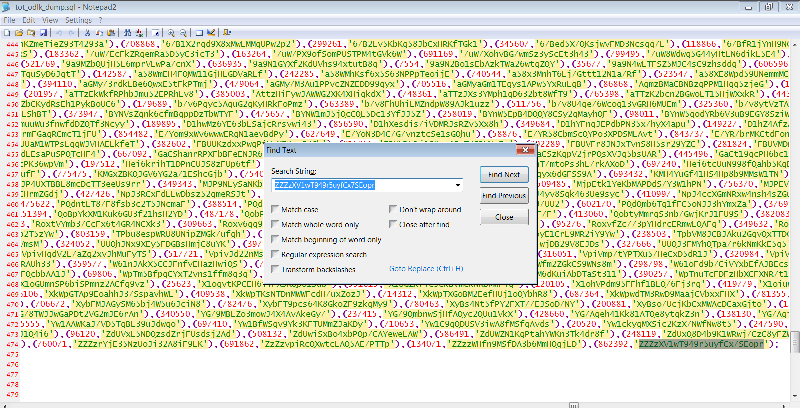Click the Exit toolbar icon

coord(227,33)
